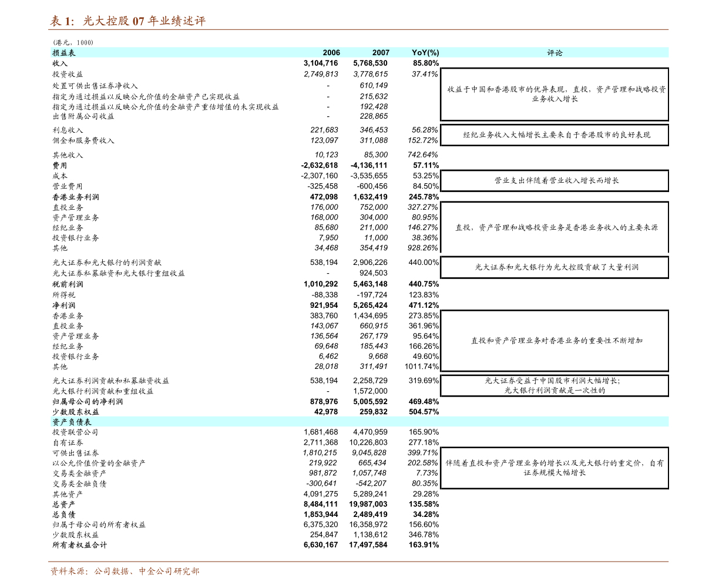Select the source note 资料来源：公司数据、中金公司研究部

125,571
